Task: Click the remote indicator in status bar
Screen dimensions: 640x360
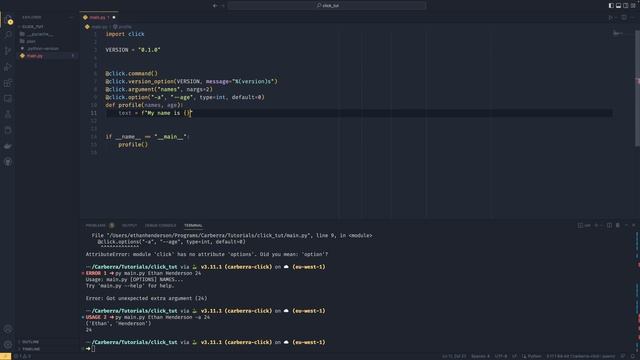Action: 5,356
